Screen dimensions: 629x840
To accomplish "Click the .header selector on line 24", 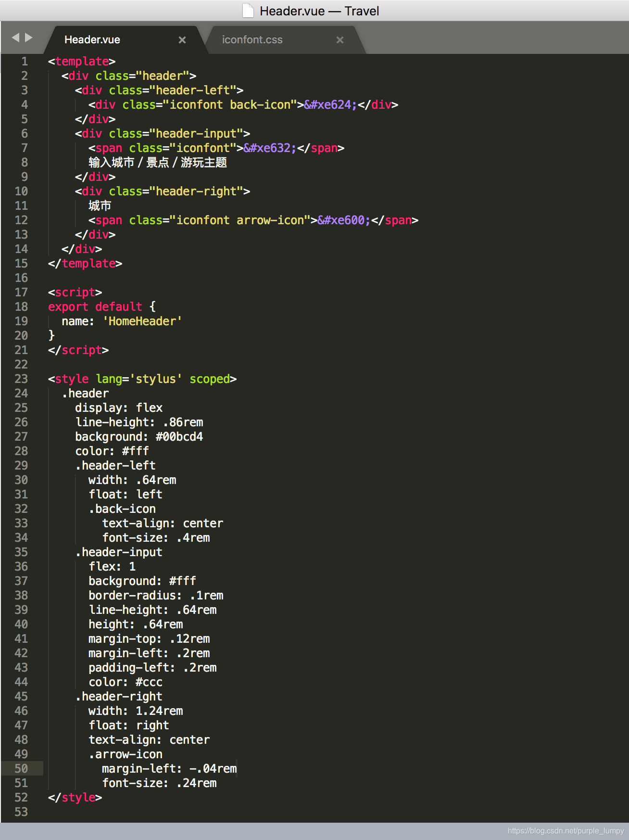I will (85, 394).
